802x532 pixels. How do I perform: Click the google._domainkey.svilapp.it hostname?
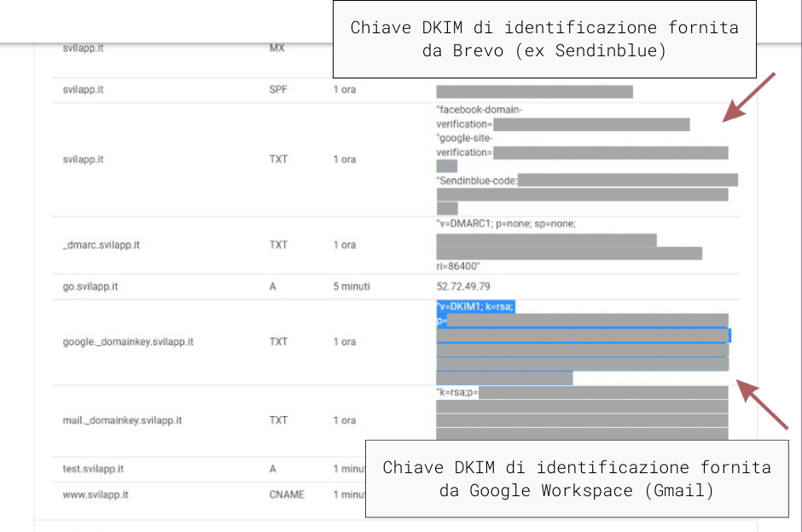[128, 342]
